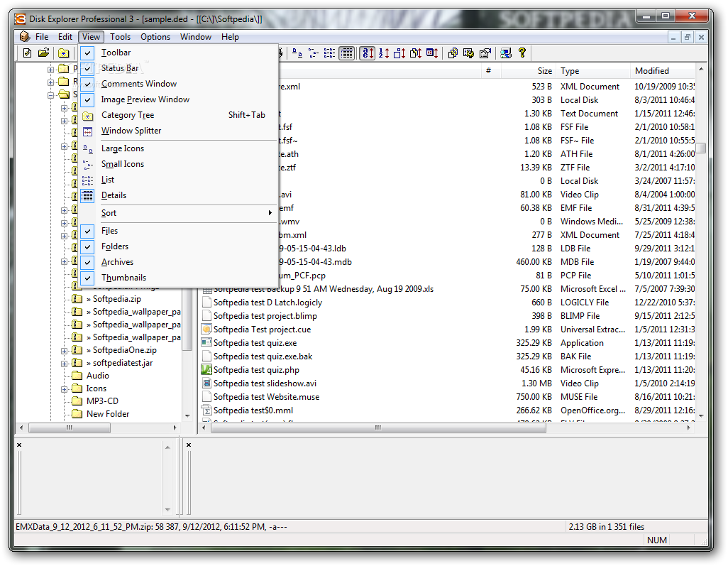Click the Open file toolbar icon
The height and width of the screenshot is (566, 728).
44,53
